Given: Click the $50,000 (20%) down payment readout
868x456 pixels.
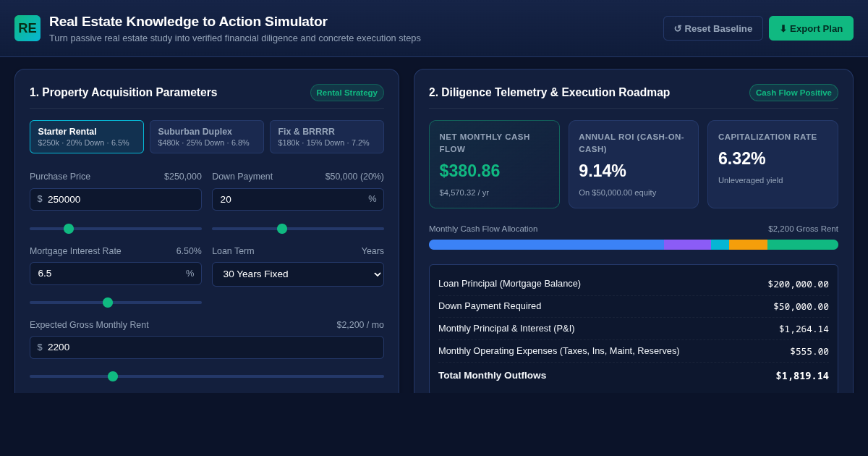Looking at the screenshot, I should click(x=354, y=177).
